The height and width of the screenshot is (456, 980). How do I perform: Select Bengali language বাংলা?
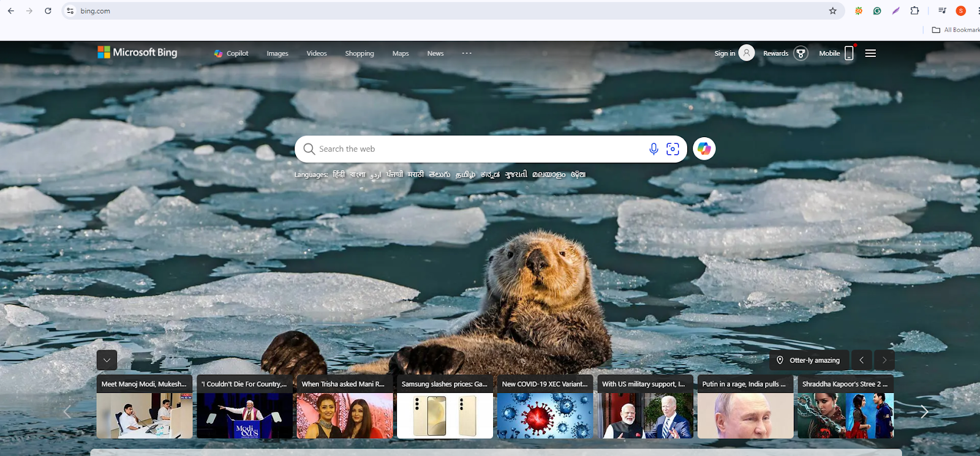[x=358, y=174]
